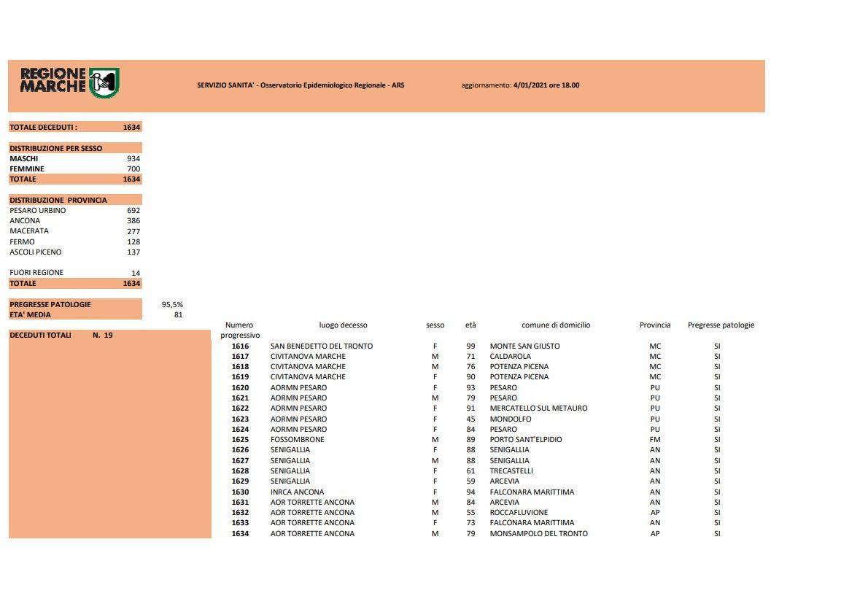Select MERCATELLO SUL METAURO cell
This screenshot has height=604, width=868.
point(538,408)
